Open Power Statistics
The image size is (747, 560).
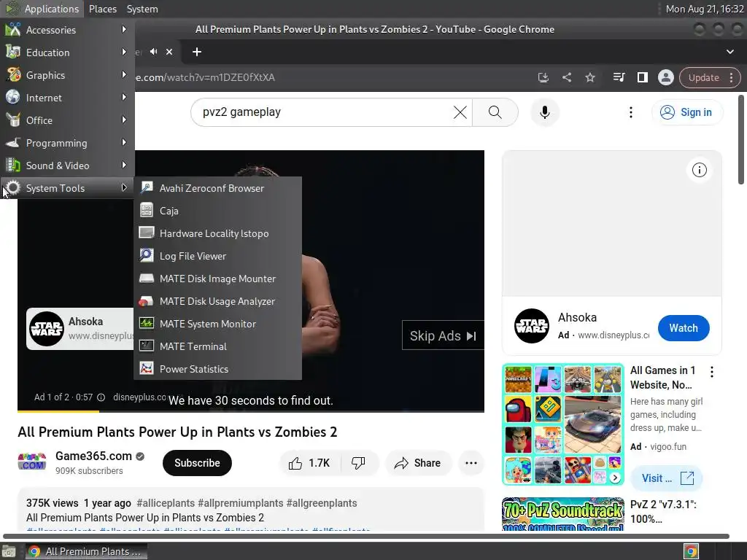(x=217, y=369)
